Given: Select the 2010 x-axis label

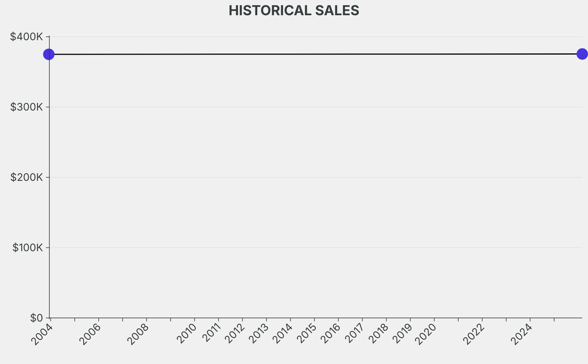Looking at the screenshot, I should tap(186, 334).
